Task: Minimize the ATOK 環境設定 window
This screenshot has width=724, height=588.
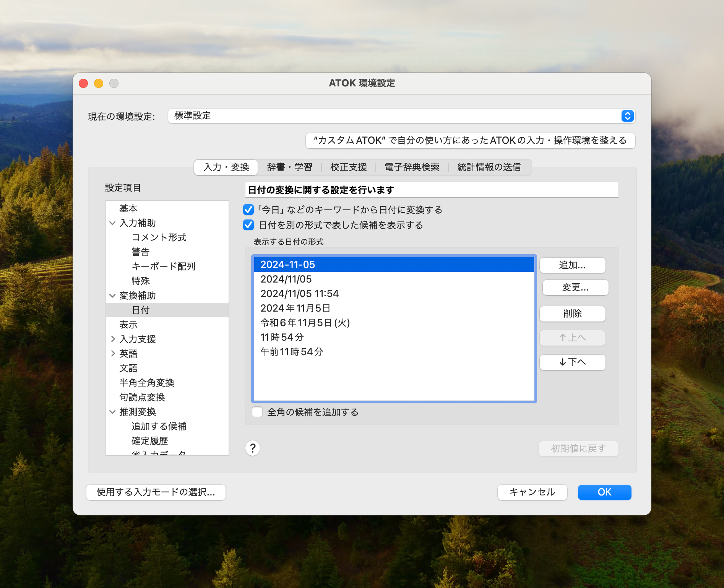Action: [99, 83]
